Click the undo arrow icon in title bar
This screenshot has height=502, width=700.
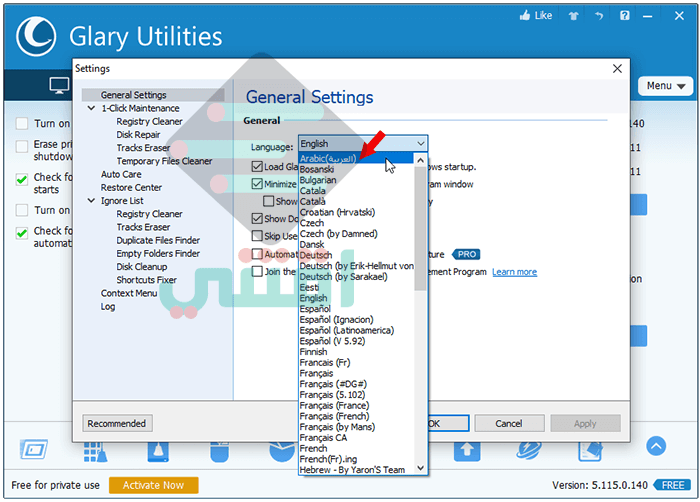click(x=599, y=16)
